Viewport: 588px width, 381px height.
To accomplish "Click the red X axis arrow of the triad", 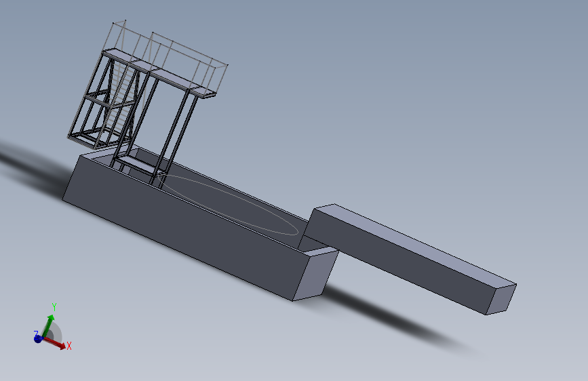I will [56, 343].
